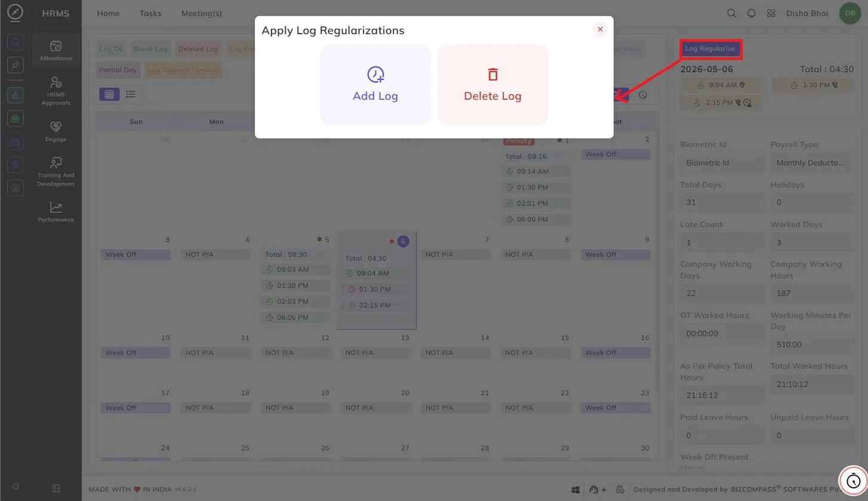Select the 9:04 AM log in side panel
This screenshot has width=868, height=501.
click(721, 85)
